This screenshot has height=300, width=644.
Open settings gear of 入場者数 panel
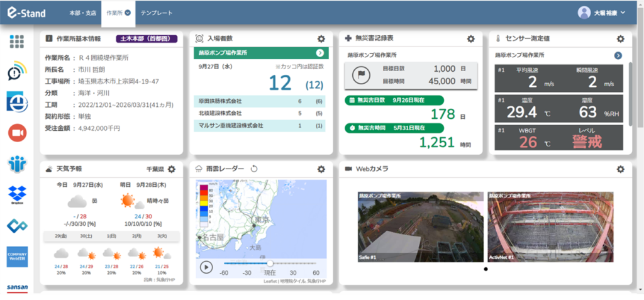click(321, 39)
